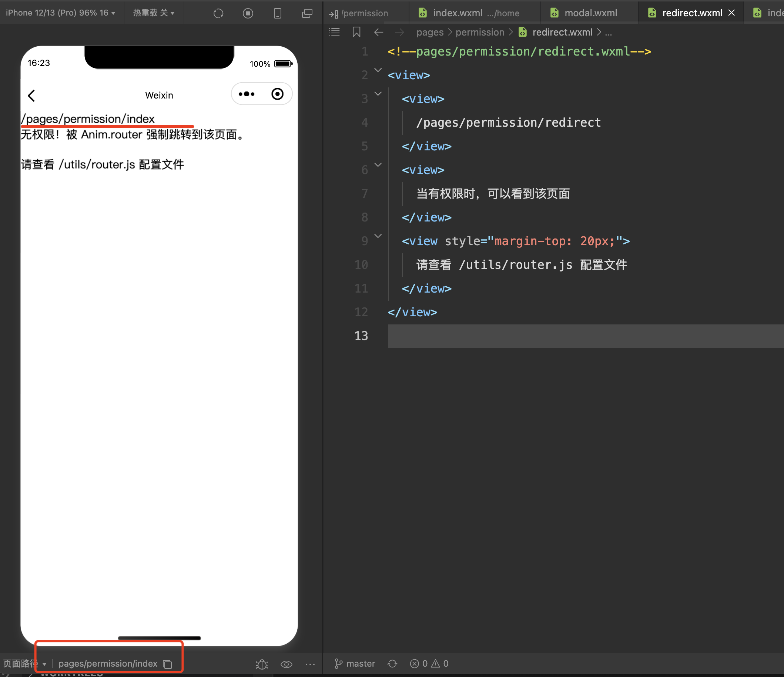Click the phone device preview icon
The image size is (784, 677).
point(277,13)
